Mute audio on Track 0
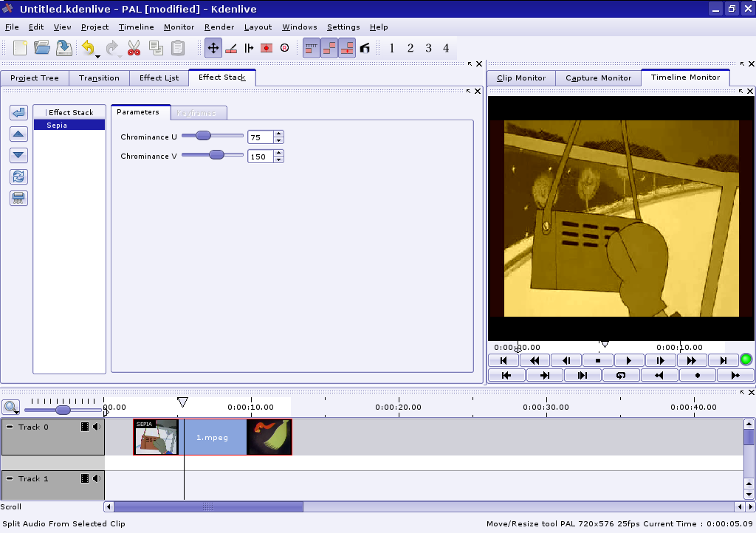The image size is (756, 533). coord(97,427)
